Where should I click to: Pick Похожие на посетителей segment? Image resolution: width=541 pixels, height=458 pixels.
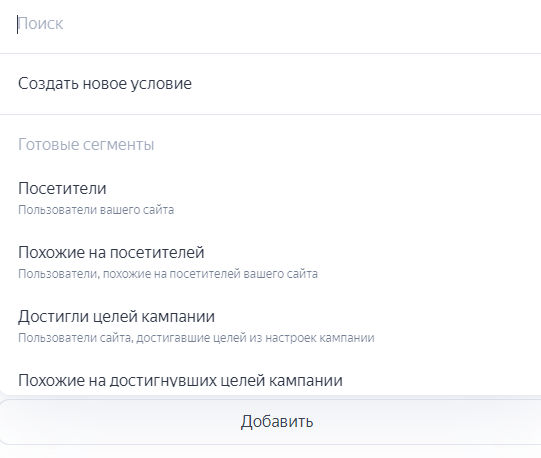(x=270, y=262)
